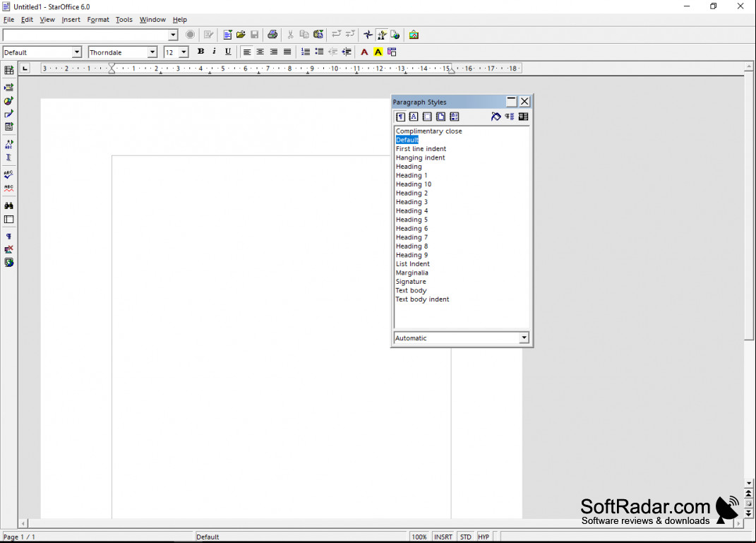Open Form functions icon in side toolbar
The height and width of the screenshot is (543, 756).
pos(8,127)
